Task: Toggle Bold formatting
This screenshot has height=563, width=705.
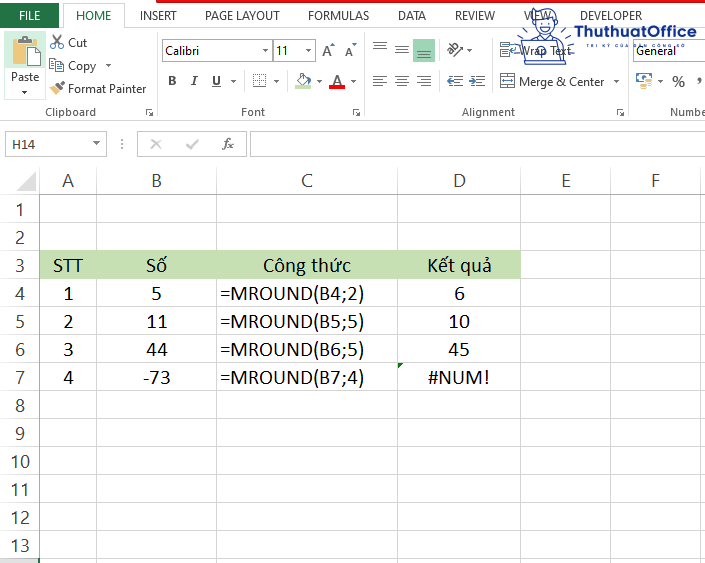Action: 172,81
